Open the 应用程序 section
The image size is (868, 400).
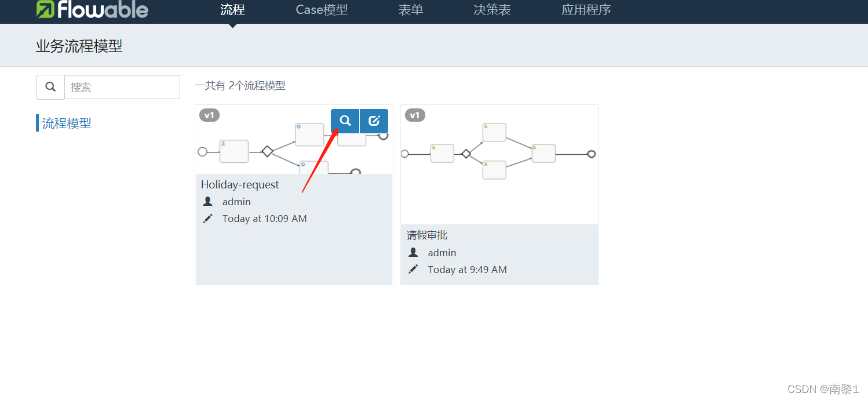click(x=586, y=10)
